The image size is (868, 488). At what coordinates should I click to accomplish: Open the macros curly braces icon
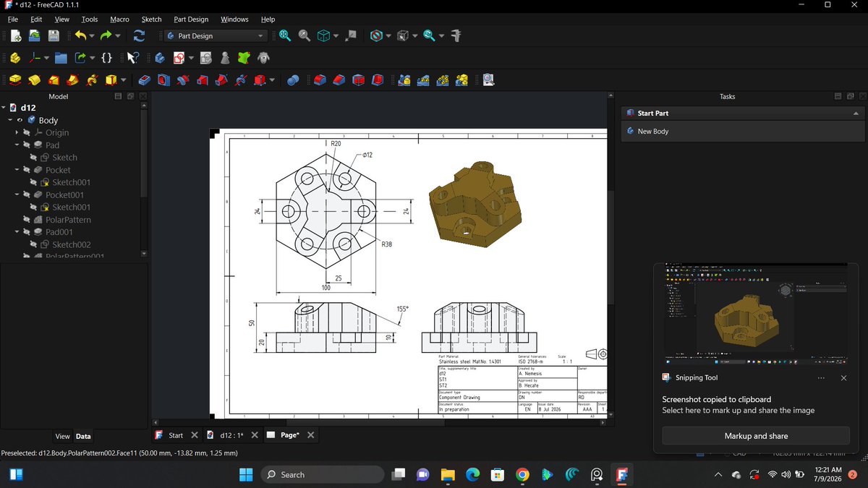coord(106,58)
